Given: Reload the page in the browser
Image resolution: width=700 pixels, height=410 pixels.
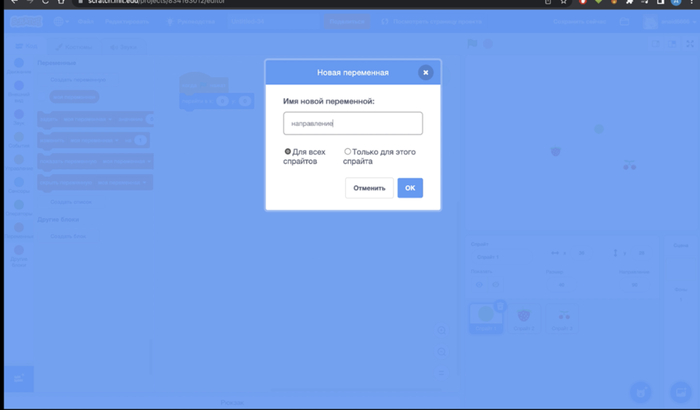Looking at the screenshot, I should 44,3.
